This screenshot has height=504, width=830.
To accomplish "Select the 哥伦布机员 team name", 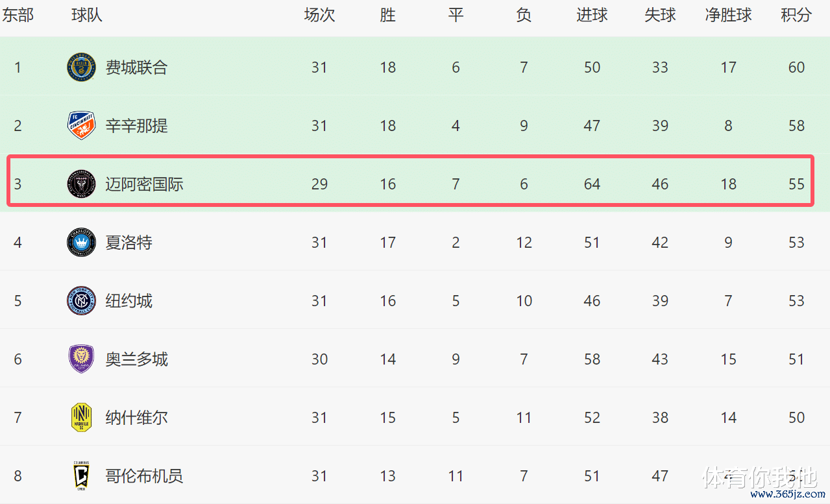I will pyautogui.click(x=144, y=476).
